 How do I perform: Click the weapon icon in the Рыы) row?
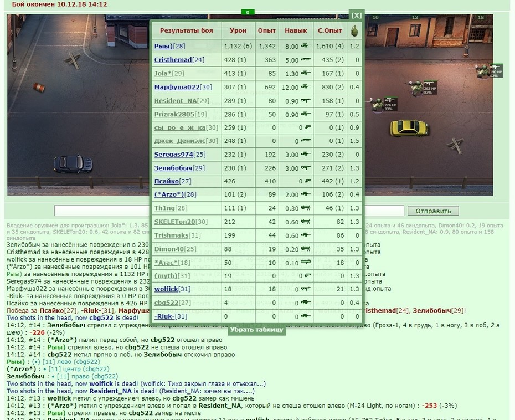(306, 45)
